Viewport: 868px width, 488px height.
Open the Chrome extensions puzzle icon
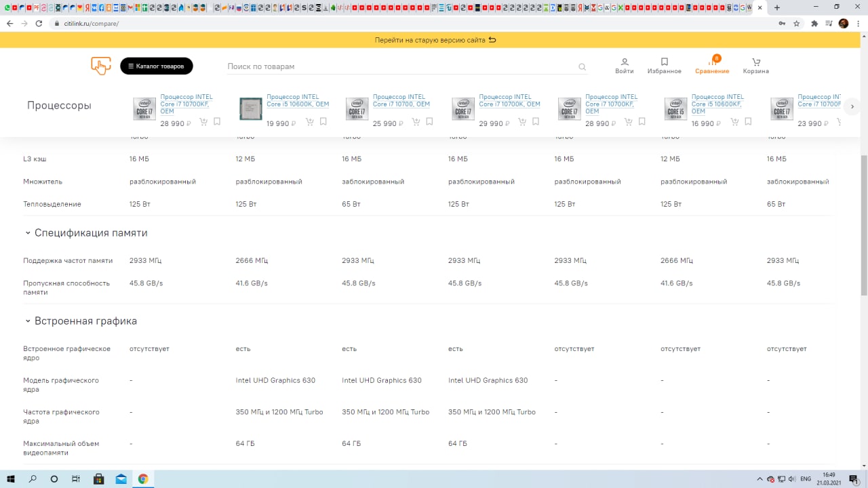814,23
